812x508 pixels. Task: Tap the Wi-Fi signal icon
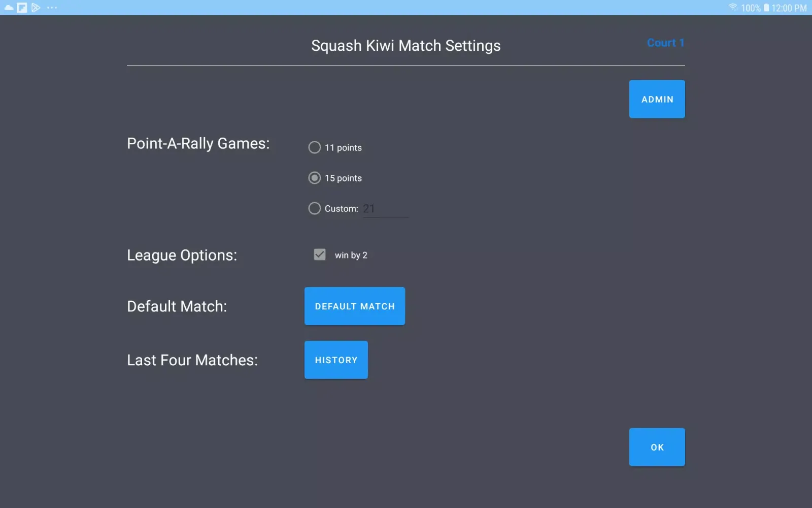[733, 8]
